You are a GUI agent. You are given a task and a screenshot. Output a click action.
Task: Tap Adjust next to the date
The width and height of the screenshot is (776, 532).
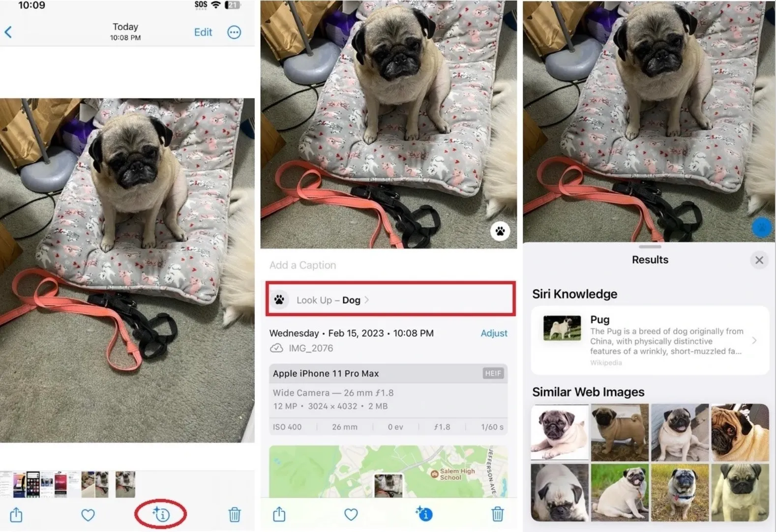tap(494, 333)
